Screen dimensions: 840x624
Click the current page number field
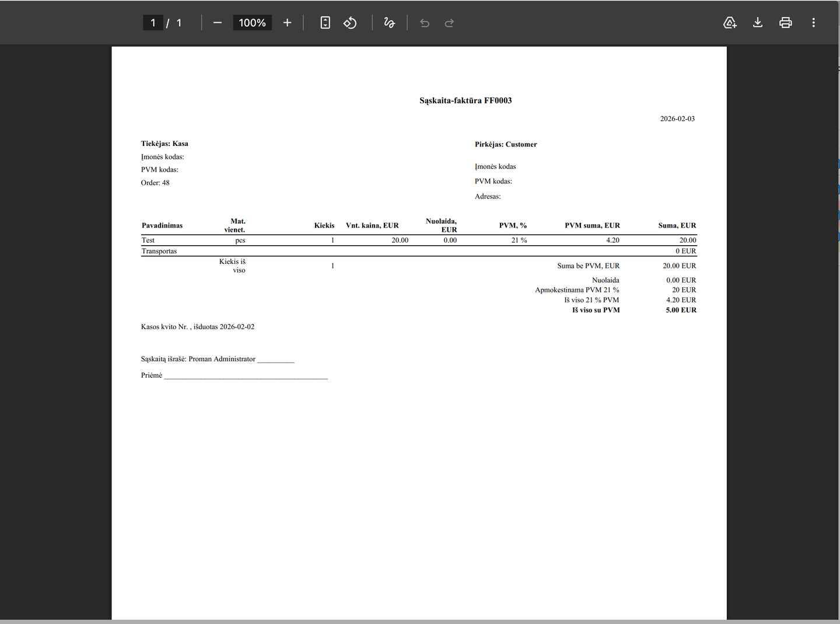tap(153, 23)
